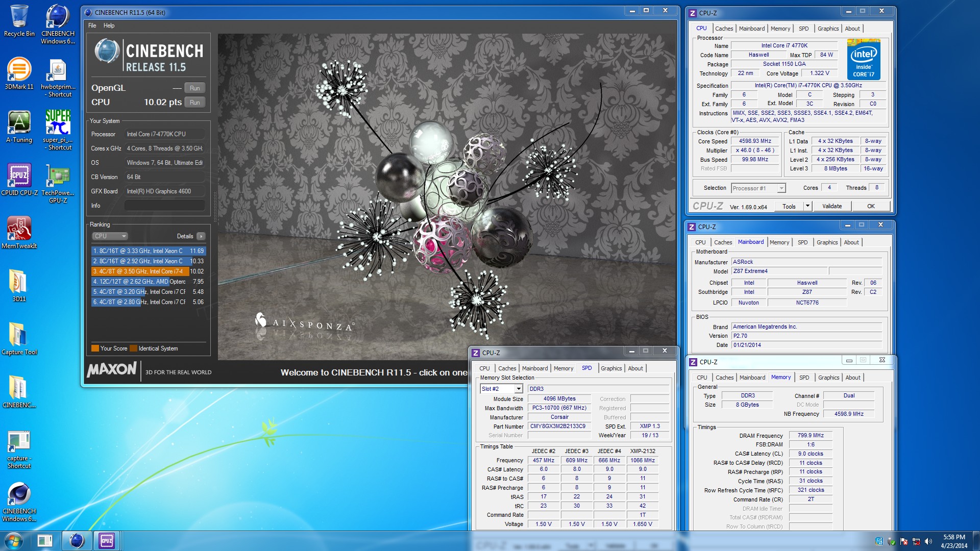Open Caches tab in Memory CPU-Z window
Image resolution: width=980 pixels, height=551 pixels.
[x=724, y=378]
